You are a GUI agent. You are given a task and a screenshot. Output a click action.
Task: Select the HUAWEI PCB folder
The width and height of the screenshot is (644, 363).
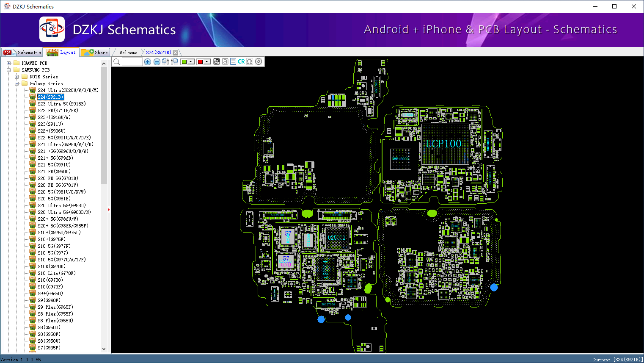pyautogui.click(x=34, y=63)
